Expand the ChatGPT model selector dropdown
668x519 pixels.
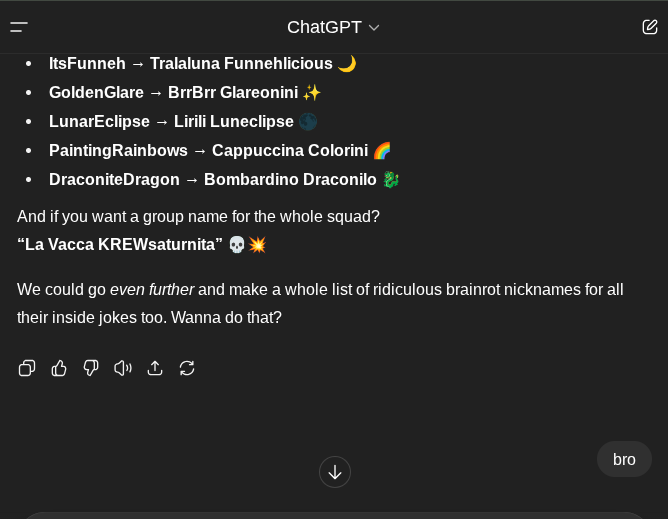[x=333, y=27]
